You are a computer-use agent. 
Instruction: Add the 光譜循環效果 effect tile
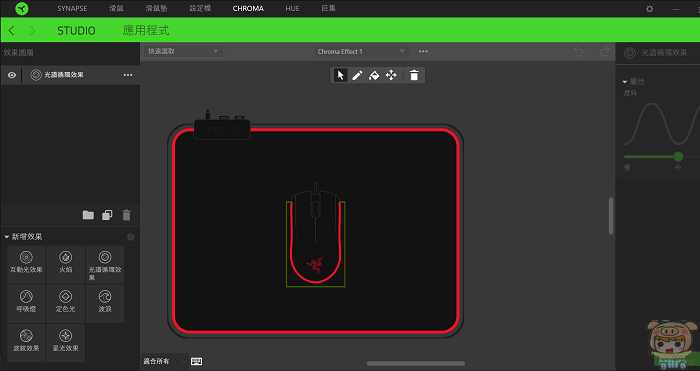click(x=105, y=264)
